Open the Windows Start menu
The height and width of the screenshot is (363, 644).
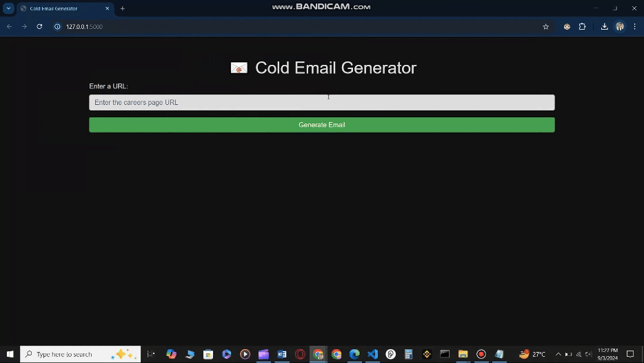(x=10, y=354)
